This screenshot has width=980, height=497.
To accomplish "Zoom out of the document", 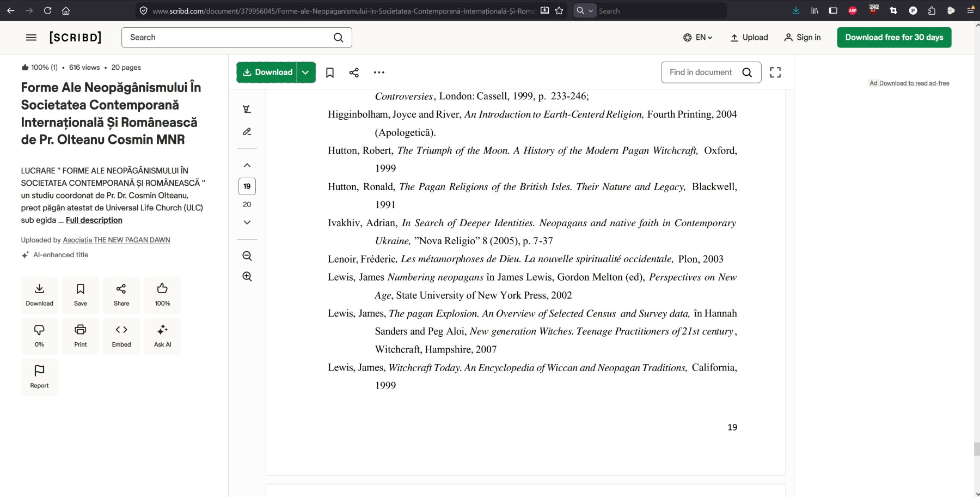I will tap(247, 256).
